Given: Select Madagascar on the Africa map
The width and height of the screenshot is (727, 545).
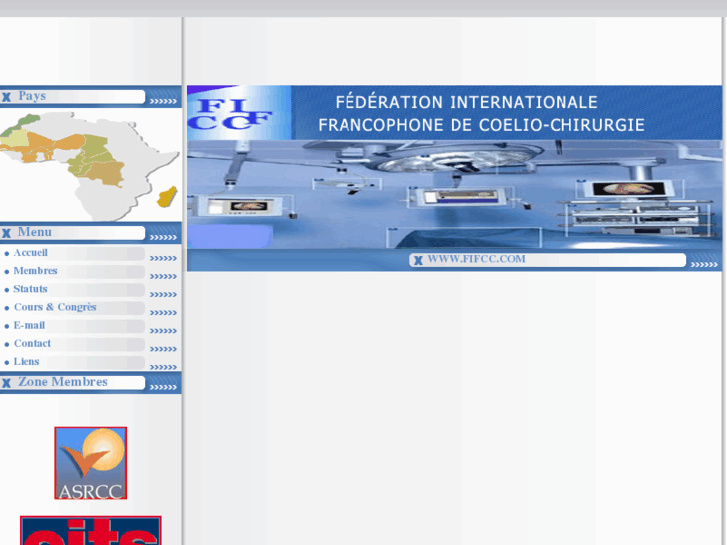Looking at the screenshot, I should coord(167,197).
